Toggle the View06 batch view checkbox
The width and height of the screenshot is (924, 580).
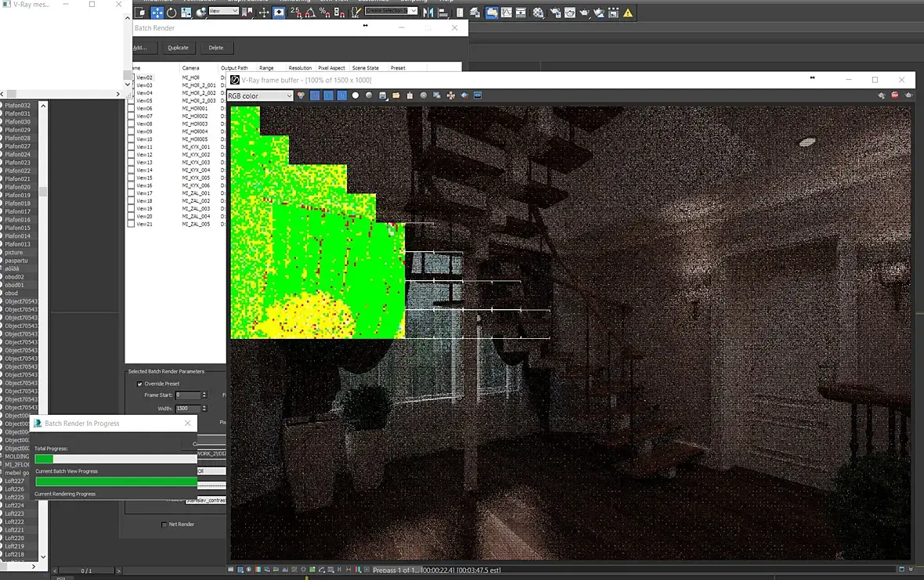(131, 108)
